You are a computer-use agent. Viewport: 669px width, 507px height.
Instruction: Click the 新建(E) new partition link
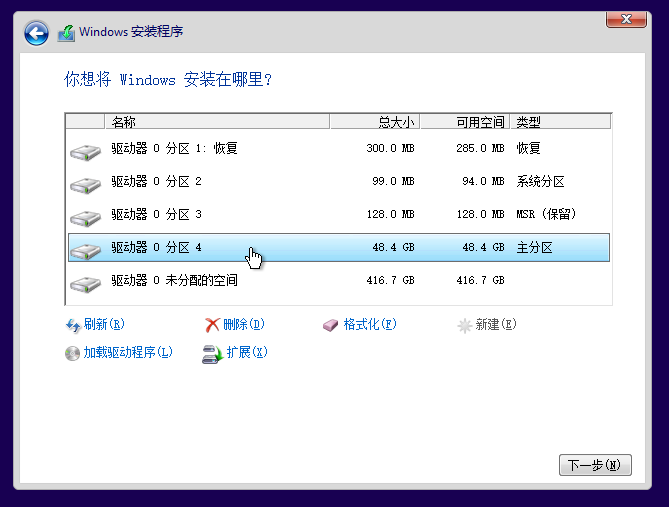point(496,324)
